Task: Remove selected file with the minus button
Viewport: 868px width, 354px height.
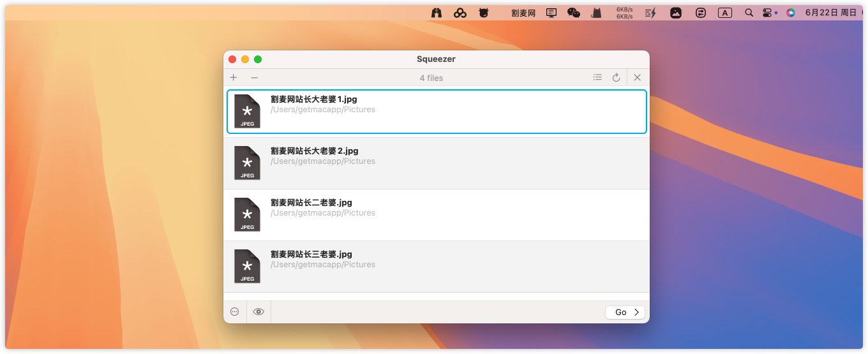Action: (254, 77)
